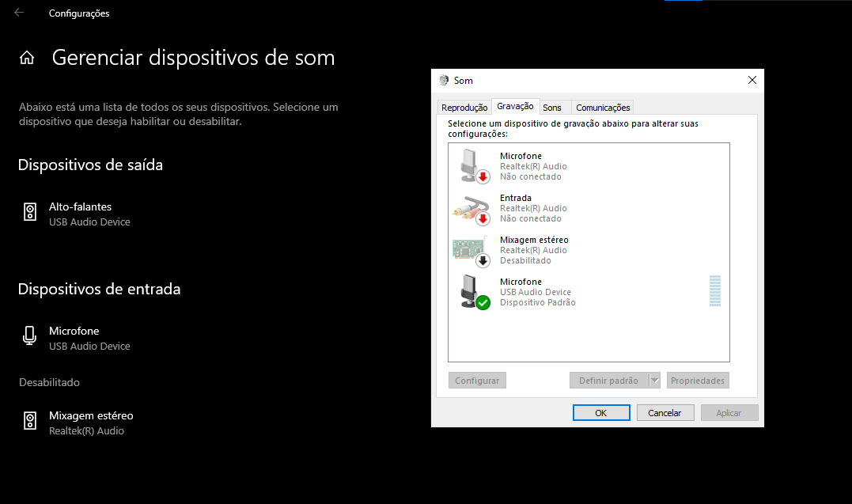The width and height of the screenshot is (852, 504).
Task: Click the USB Microfone level meter
Action: [715, 291]
